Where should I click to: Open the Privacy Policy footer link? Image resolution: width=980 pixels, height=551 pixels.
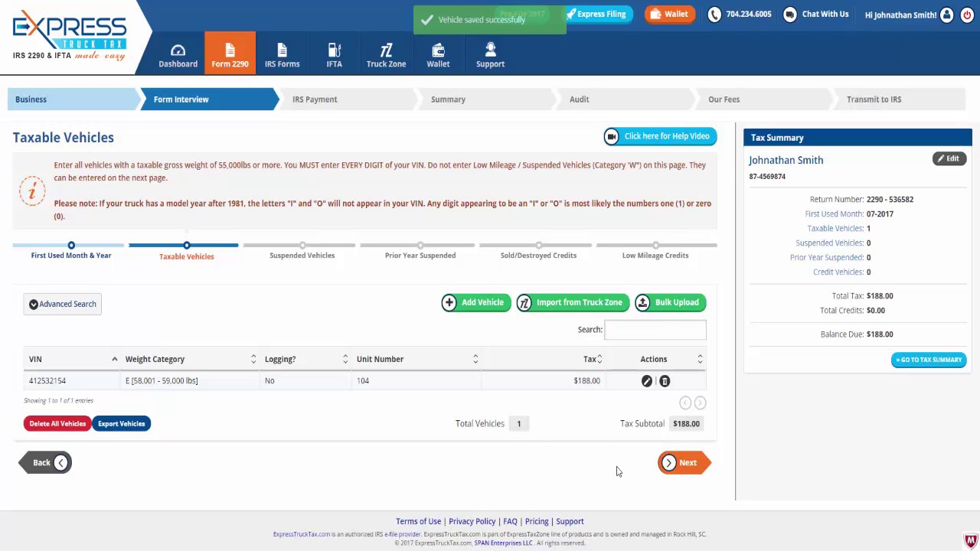point(472,521)
